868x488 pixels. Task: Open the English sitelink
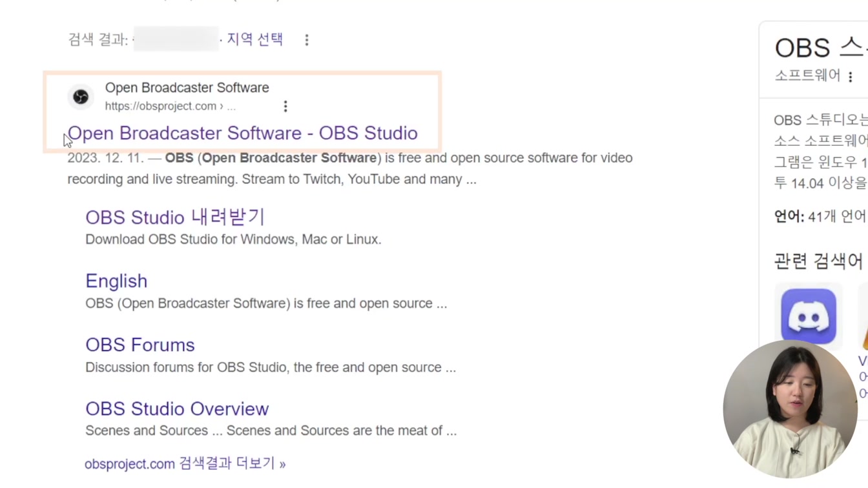pos(116,281)
